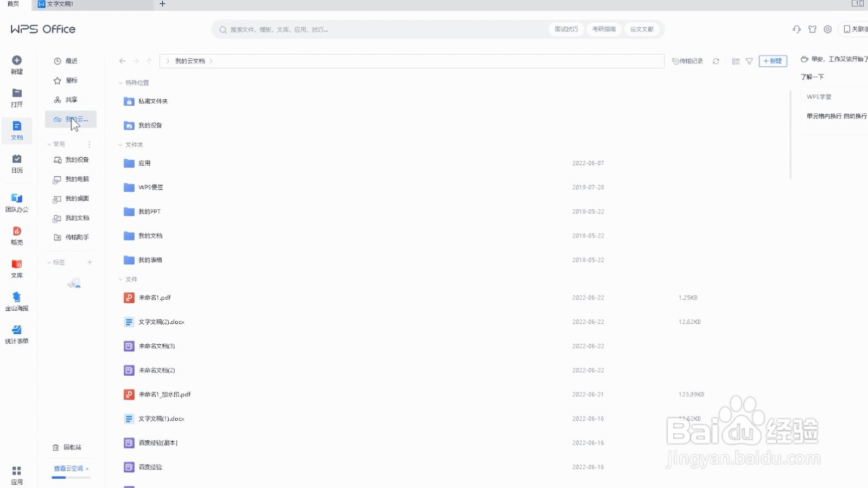The image size is (868, 488).
Task: Switch to the 首页 tab
Action: 14,4
